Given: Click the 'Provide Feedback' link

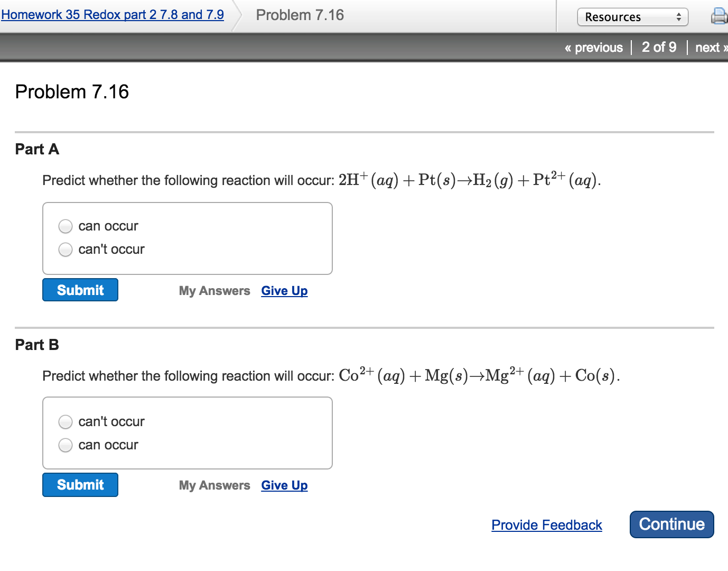Looking at the screenshot, I should coord(546,524).
